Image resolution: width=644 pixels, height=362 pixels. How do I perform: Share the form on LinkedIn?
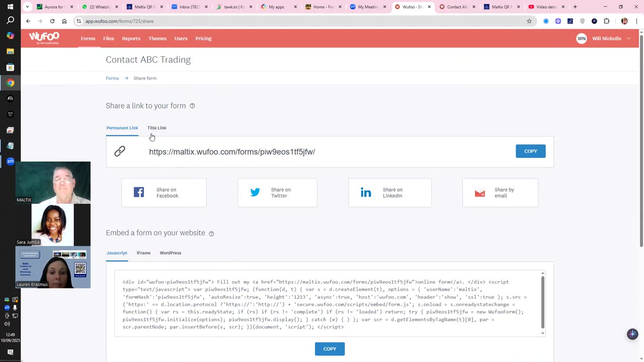click(x=390, y=193)
